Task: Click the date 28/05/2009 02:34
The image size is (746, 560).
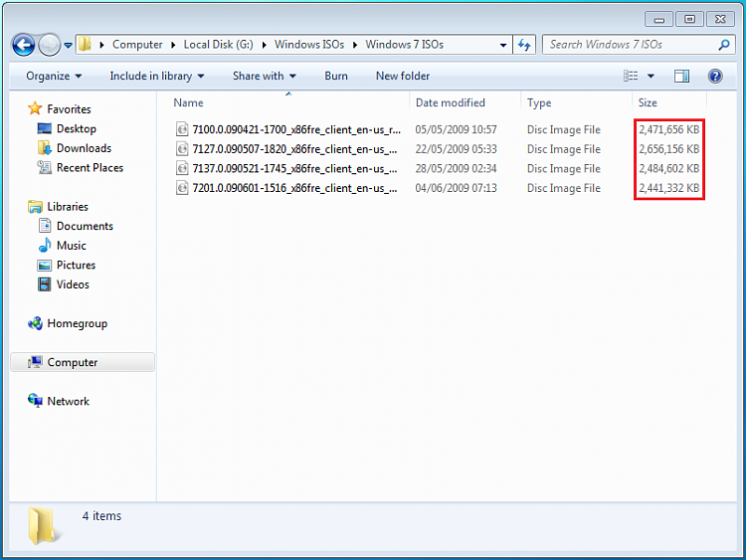Action: pyautogui.click(x=456, y=168)
